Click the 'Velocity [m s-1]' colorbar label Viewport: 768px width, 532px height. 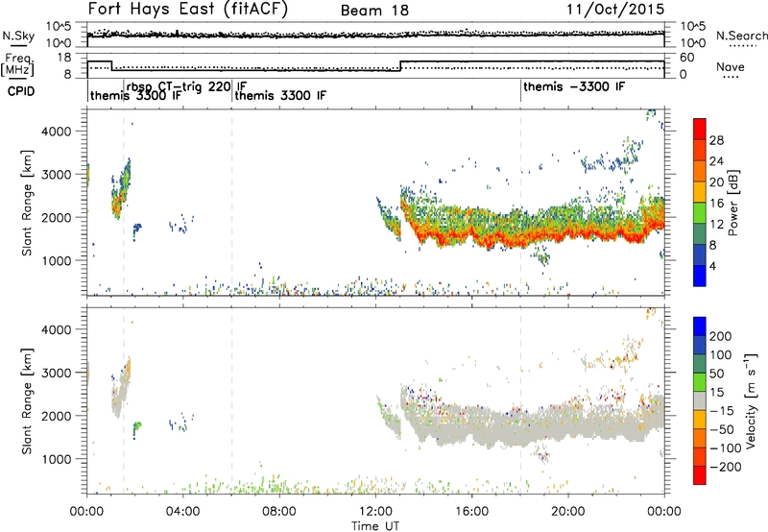tap(751, 400)
